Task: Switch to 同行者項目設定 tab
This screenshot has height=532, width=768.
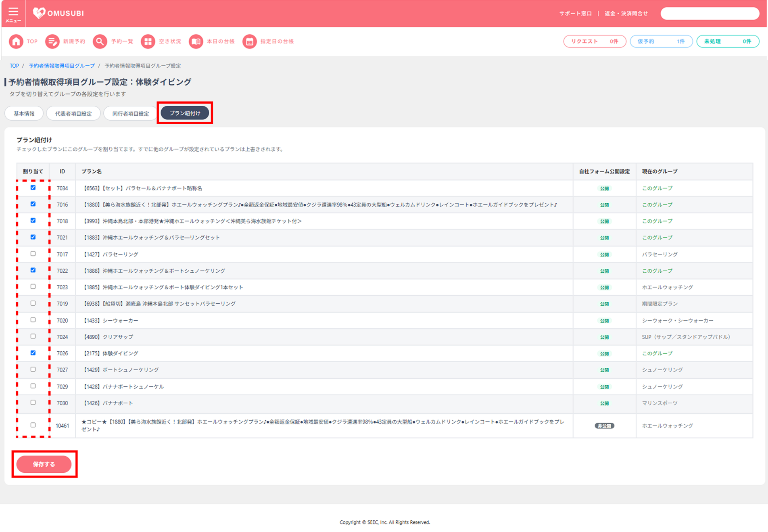Action: [x=131, y=113]
